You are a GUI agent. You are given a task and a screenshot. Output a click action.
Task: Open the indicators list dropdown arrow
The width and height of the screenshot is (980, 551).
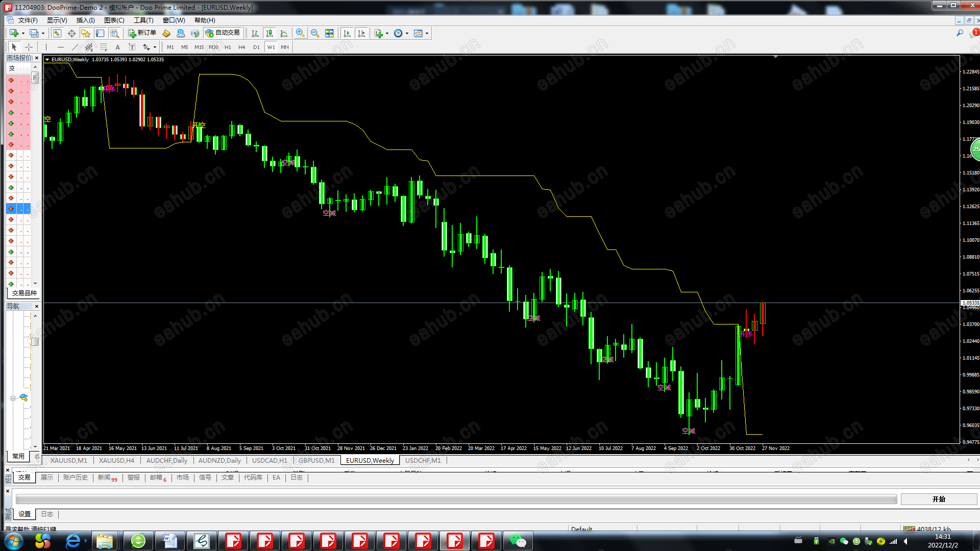(x=387, y=34)
